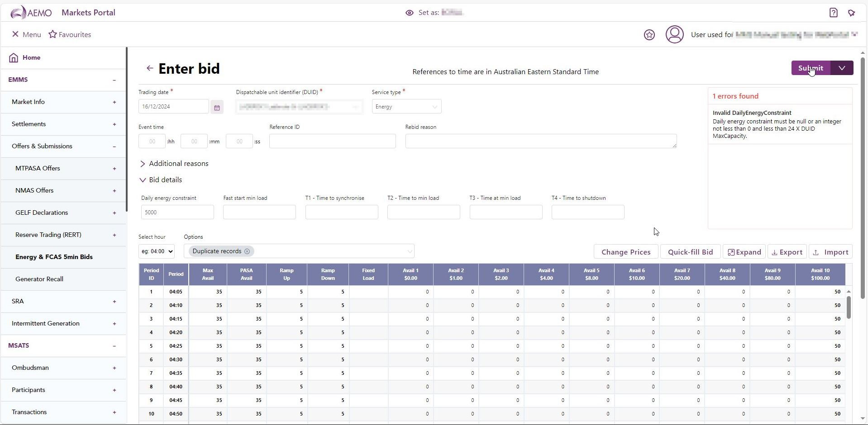Click the AEMO logo
Image resolution: width=868 pixels, height=425 pixels.
31,13
